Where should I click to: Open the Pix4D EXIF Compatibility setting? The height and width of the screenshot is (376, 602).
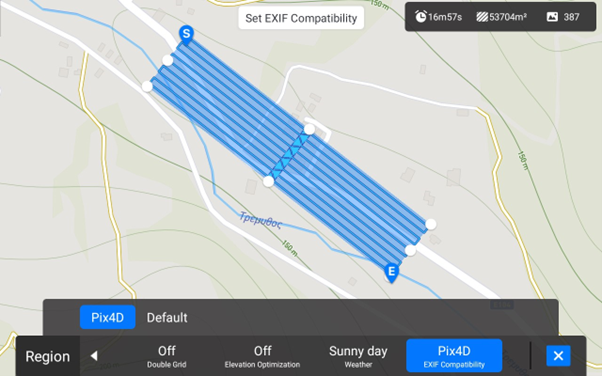[454, 356]
